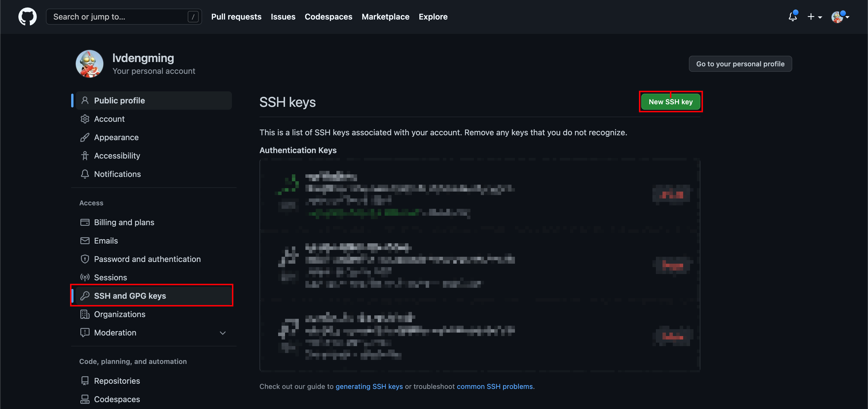
Task: Click the Emails envelope icon
Action: (85, 241)
